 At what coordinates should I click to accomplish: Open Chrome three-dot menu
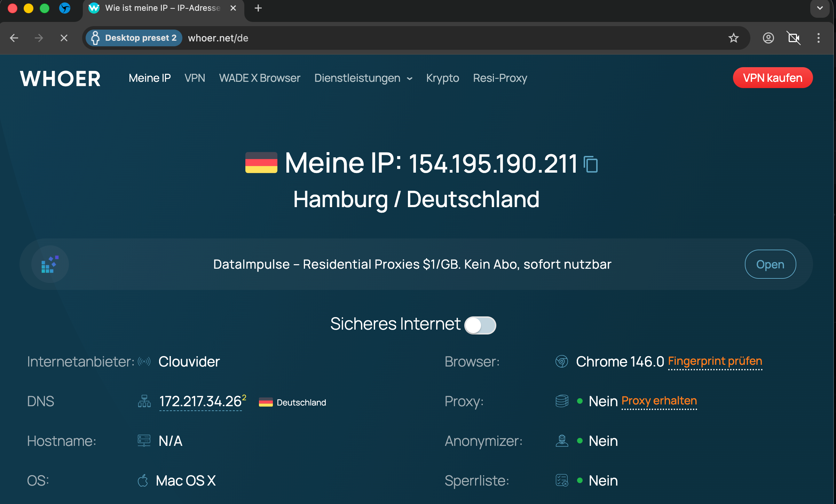pyautogui.click(x=818, y=38)
